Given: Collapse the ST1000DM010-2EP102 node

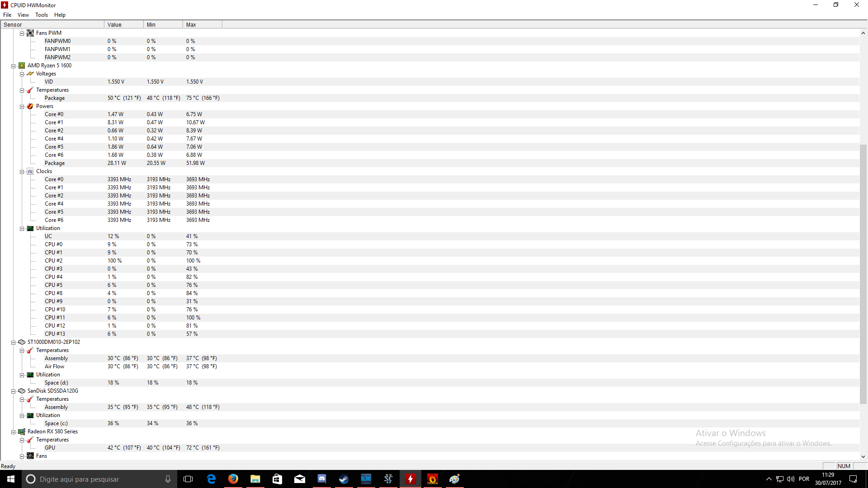Looking at the screenshot, I should pyautogui.click(x=14, y=343).
